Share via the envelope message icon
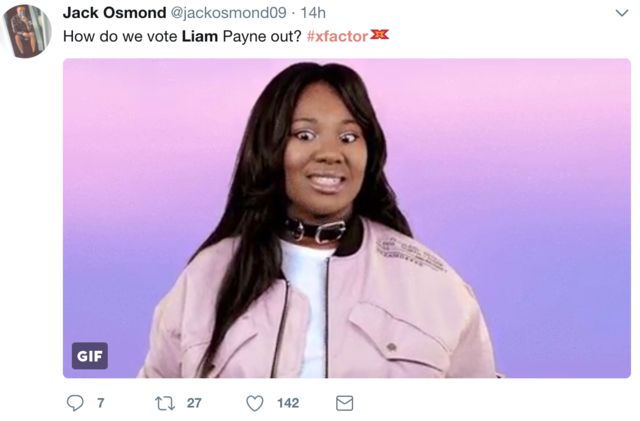Viewport: 640px width, 421px height. click(x=344, y=403)
